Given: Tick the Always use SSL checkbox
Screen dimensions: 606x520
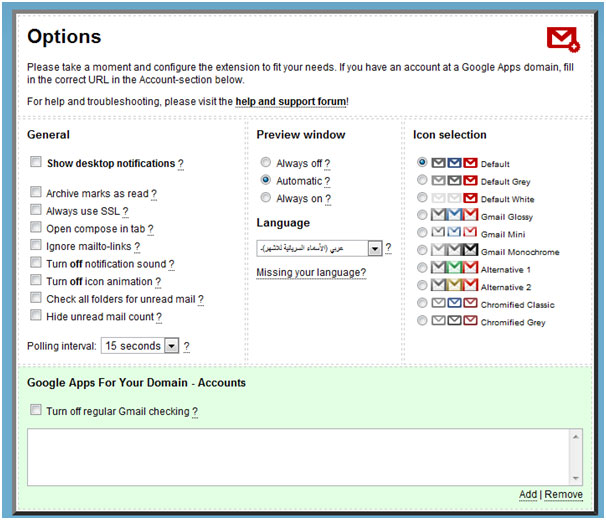Looking at the screenshot, I should click(x=36, y=210).
